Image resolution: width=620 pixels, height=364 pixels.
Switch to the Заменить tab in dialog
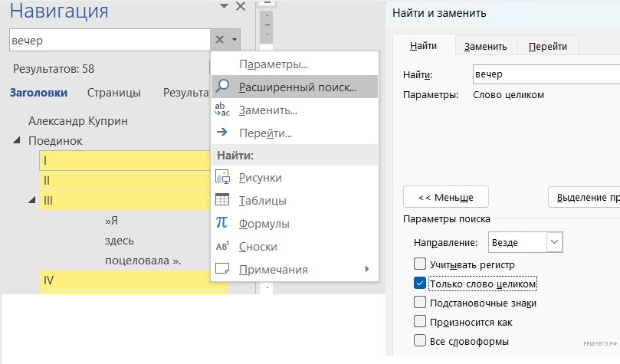click(x=485, y=46)
